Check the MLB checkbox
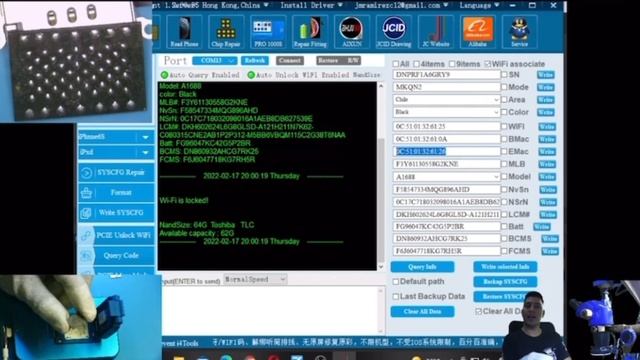The width and height of the screenshot is (640, 360). [x=504, y=164]
